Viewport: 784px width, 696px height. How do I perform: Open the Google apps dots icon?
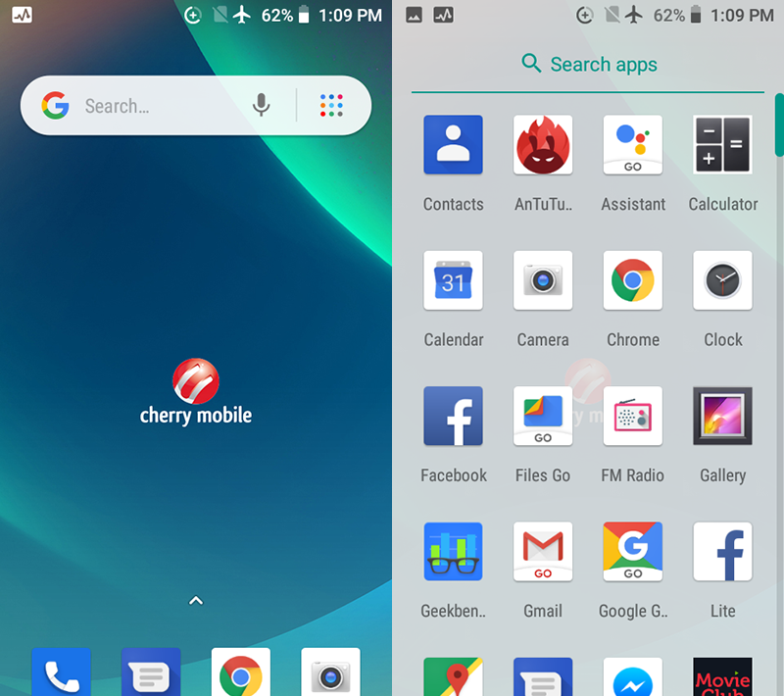pyautogui.click(x=331, y=106)
